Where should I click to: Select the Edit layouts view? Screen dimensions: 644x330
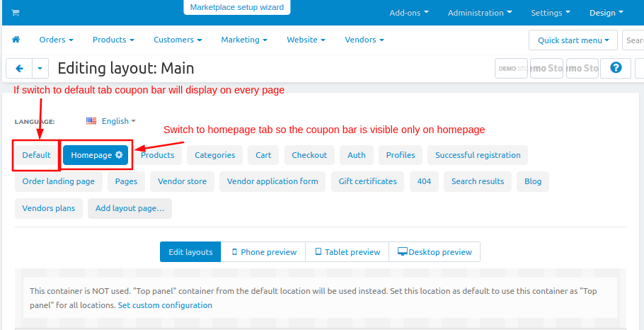(190, 252)
